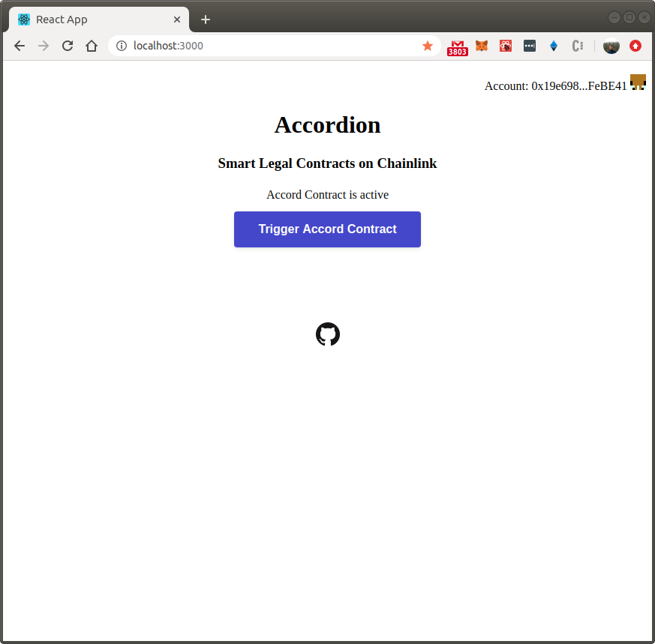Click the Accord Contract is active status
The image size is (655, 644).
click(x=327, y=194)
